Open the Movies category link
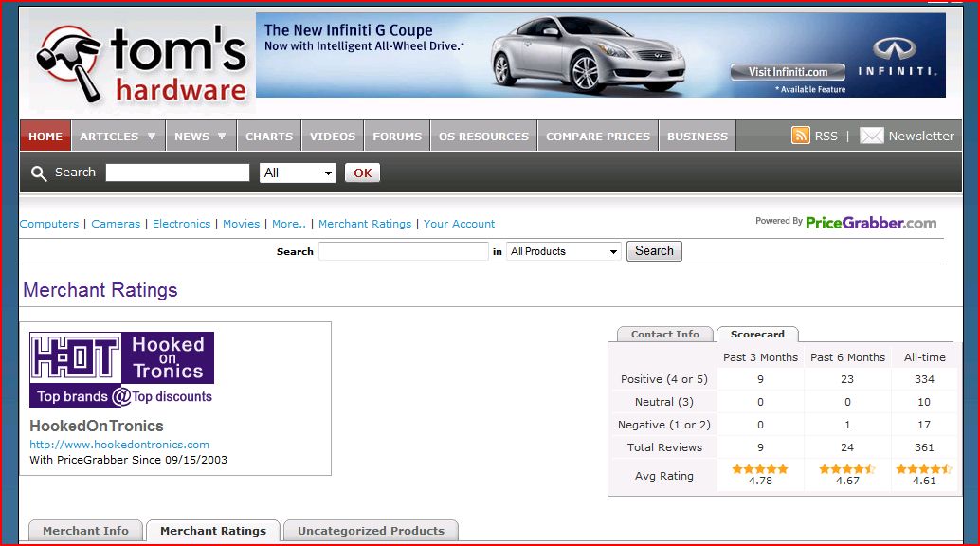The height and width of the screenshot is (546, 980). click(242, 224)
